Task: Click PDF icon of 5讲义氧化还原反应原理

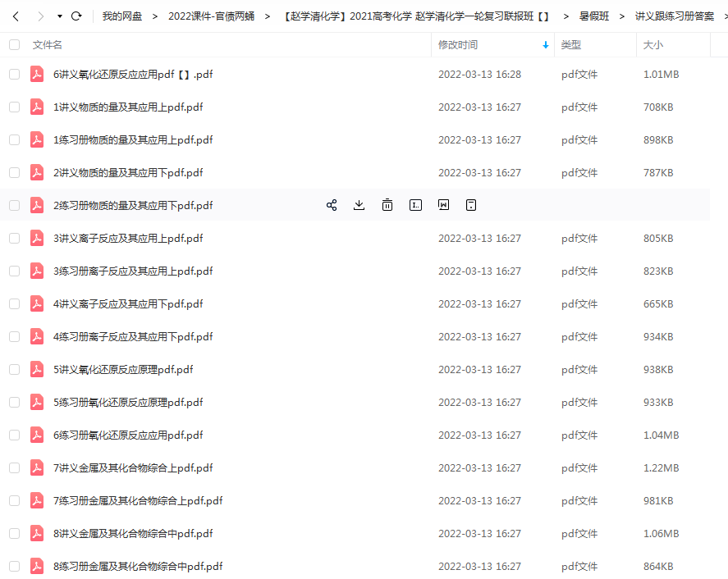Action: click(x=37, y=369)
